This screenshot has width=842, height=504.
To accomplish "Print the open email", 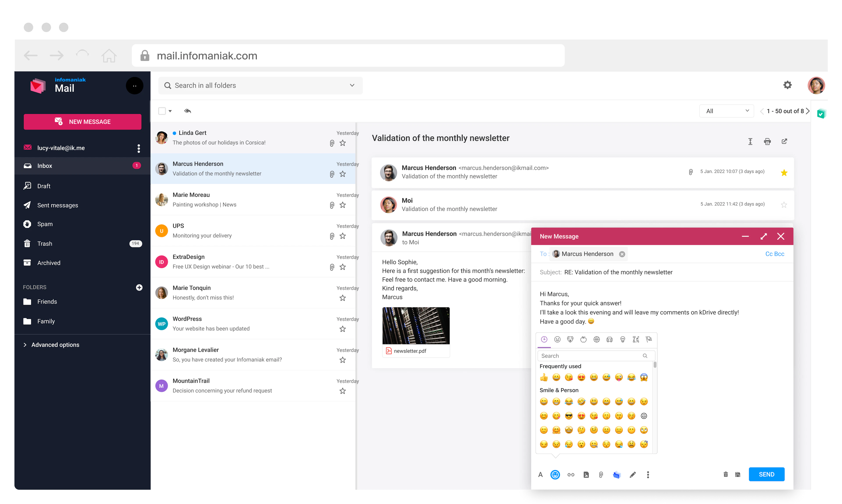I will [x=767, y=141].
